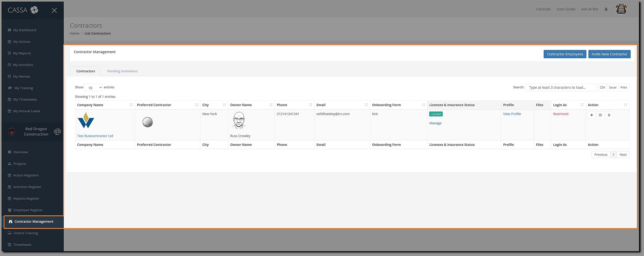
Task: Close the sidebar with the X icon
Action: (x=54, y=10)
